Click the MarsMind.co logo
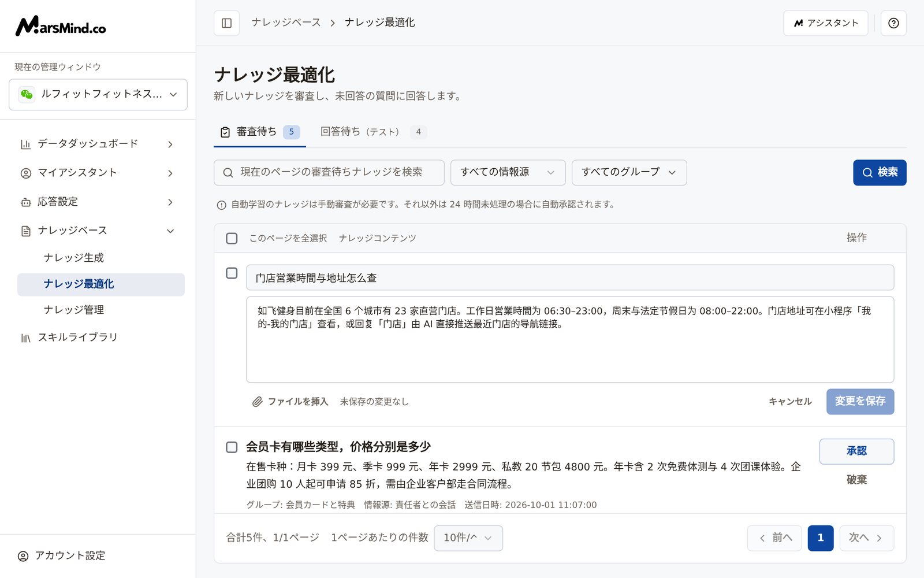The image size is (924, 578). [61, 26]
